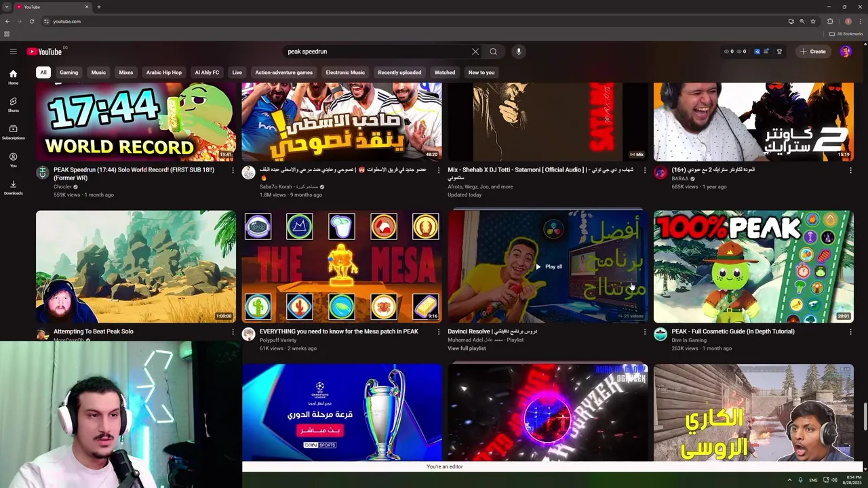The image size is (868, 488).
Task: Select the All filter chip
Action: click(43, 73)
